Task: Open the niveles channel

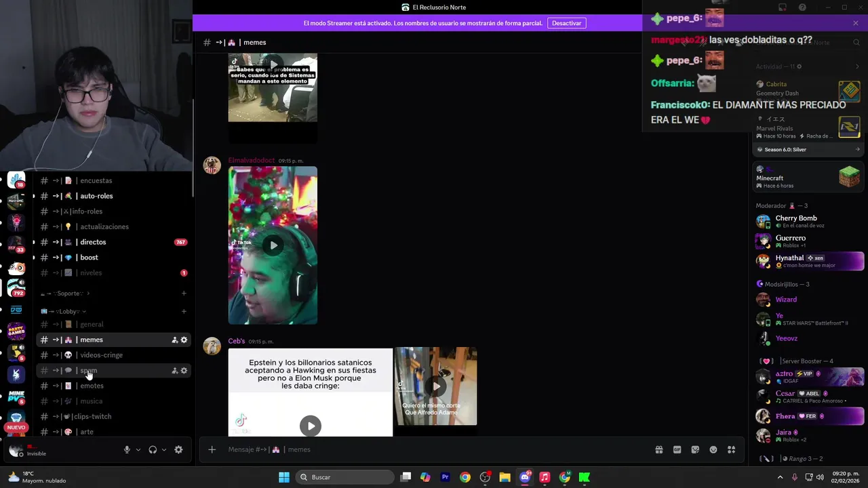Action: 112,273
